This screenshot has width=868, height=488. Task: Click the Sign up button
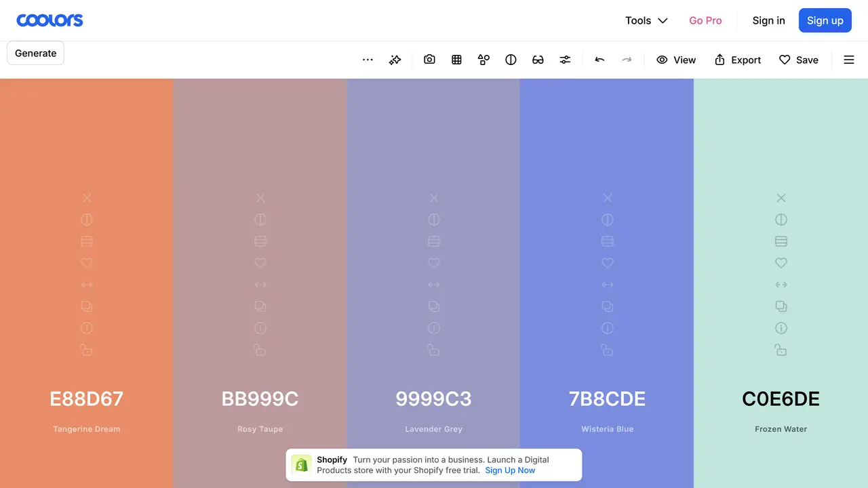coord(825,20)
